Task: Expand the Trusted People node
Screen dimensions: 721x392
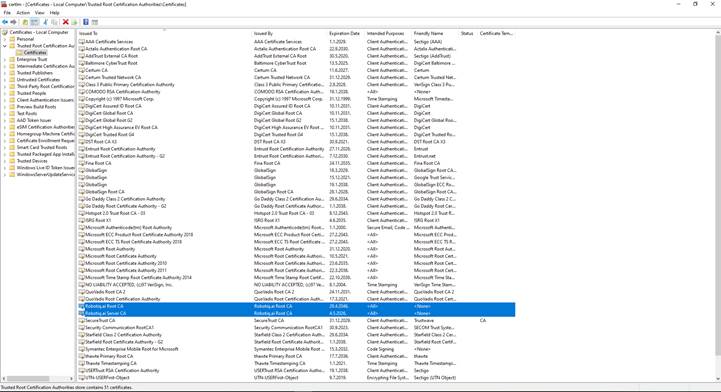Action: click(5, 93)
